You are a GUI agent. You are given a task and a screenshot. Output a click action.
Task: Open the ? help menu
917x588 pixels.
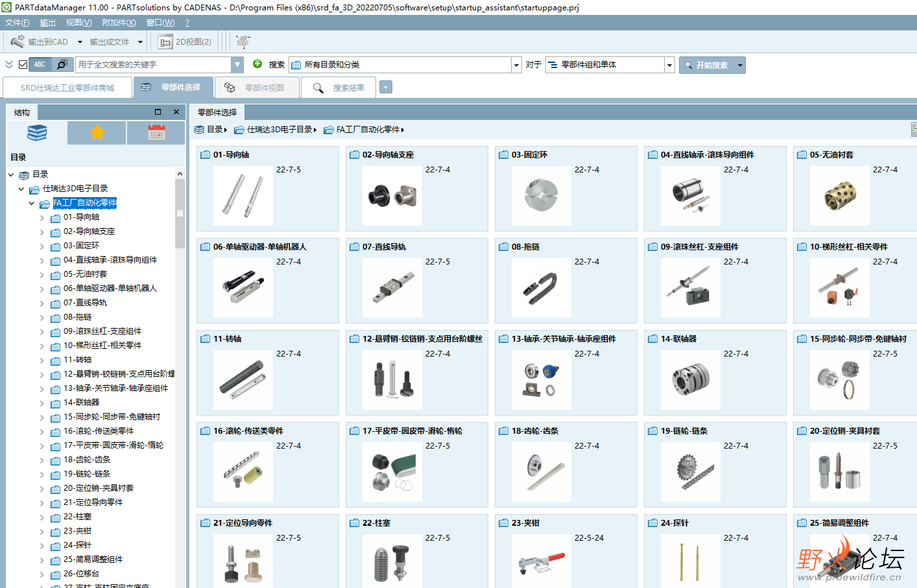coord(187,23)
